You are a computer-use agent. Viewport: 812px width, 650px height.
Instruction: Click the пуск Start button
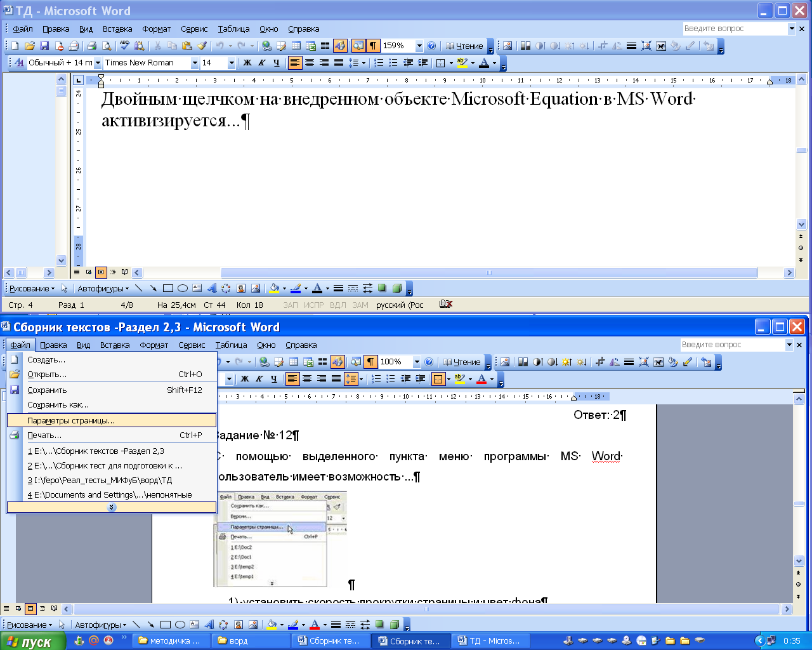[x=33, y=641]
